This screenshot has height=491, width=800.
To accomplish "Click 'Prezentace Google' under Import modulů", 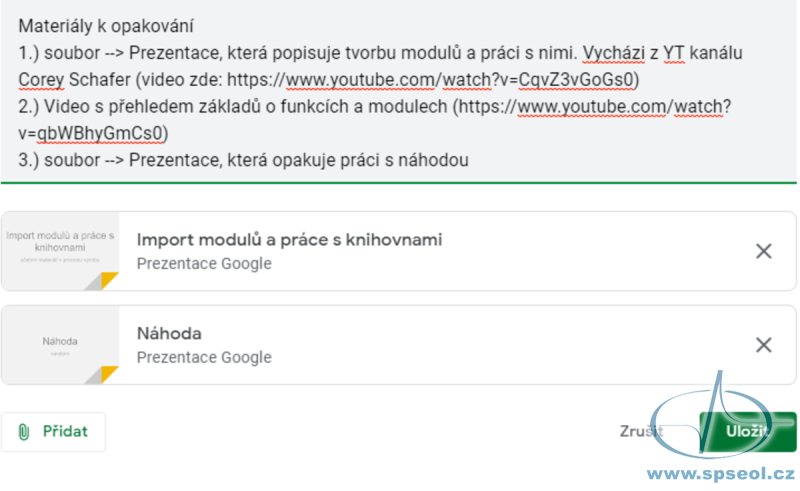I will point(204,263).
